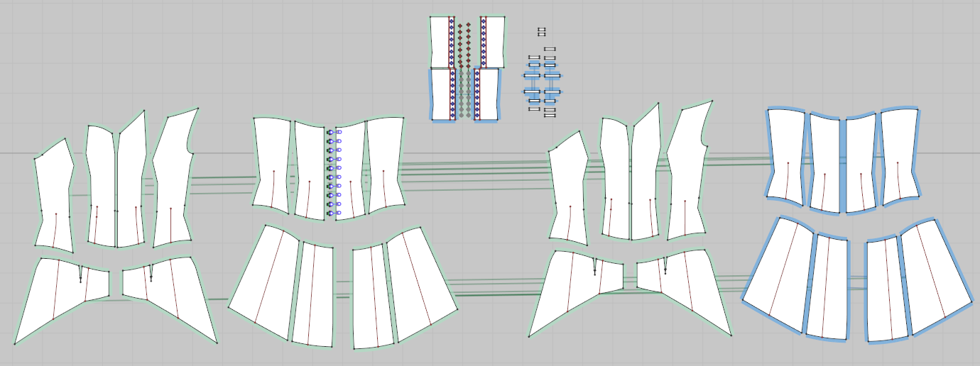
Task: Select the topmost pair of tiny strap pieces
Action: tap(542, 32)
